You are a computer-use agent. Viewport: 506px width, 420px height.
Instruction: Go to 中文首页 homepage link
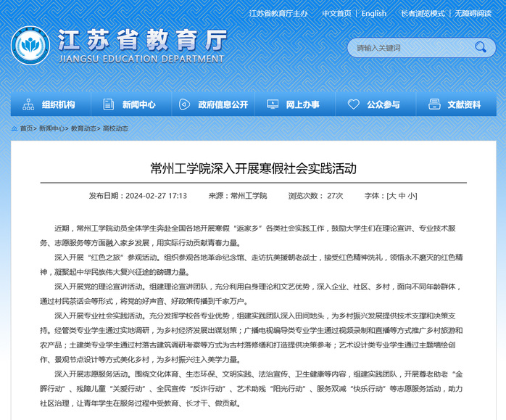tap(336, 13)
